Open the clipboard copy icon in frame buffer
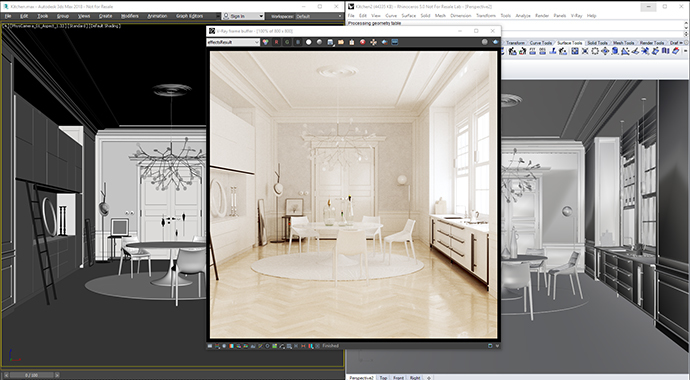This screenshot has height=380, width=690. [x=352, y=42]
